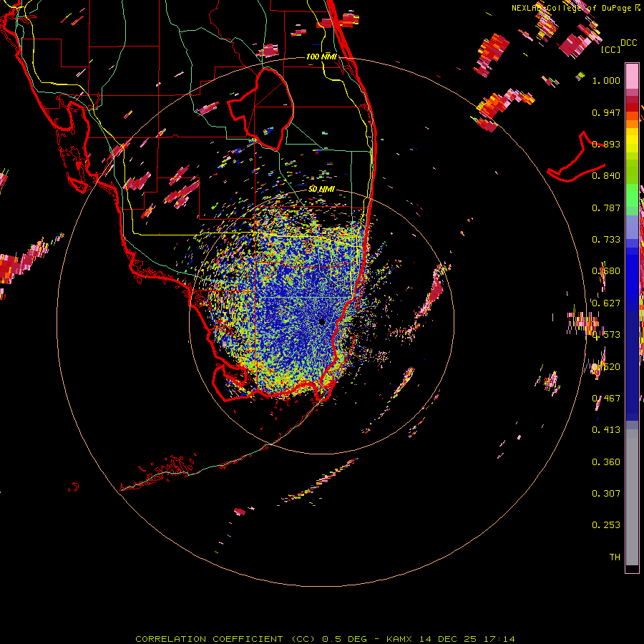The image size is (644, 644).
Task: Pick the light pink color bar segment
Action: (632, 77)
